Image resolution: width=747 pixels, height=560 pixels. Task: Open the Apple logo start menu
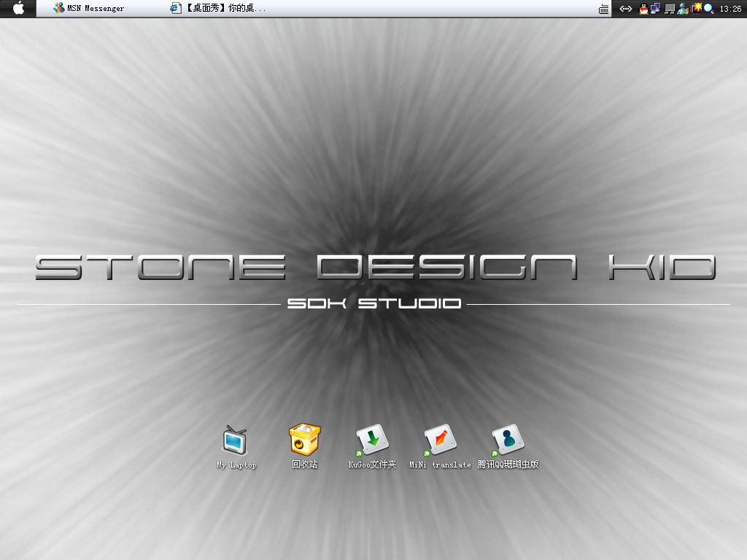point(18,8)
